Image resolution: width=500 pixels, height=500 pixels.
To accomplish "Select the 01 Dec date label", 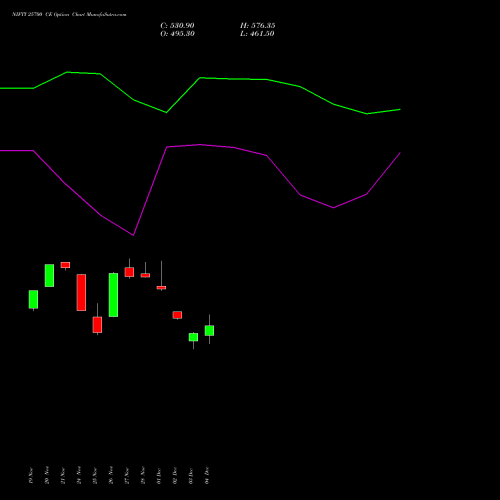I will pos(159,476).
